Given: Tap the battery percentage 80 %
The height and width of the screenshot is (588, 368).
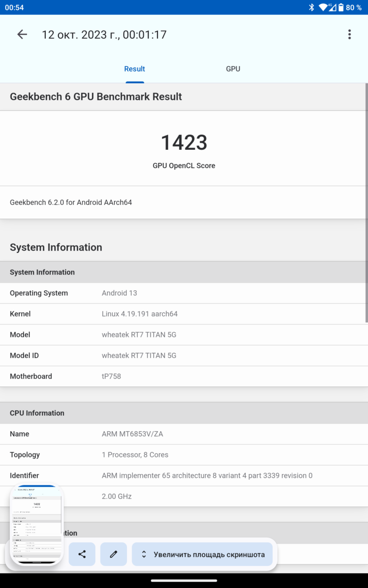Looking at the screenshot, I should pyautogui.click(x=353, y=8).
